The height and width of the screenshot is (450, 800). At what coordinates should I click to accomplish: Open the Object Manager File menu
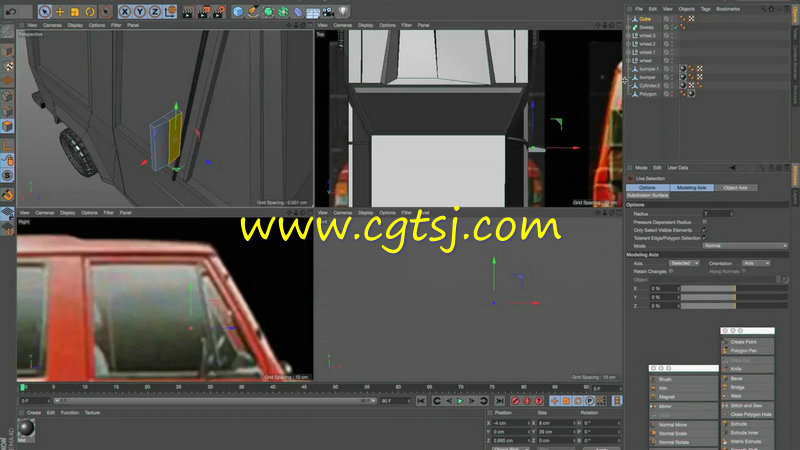pyautogui.click(x=638, y=9)
